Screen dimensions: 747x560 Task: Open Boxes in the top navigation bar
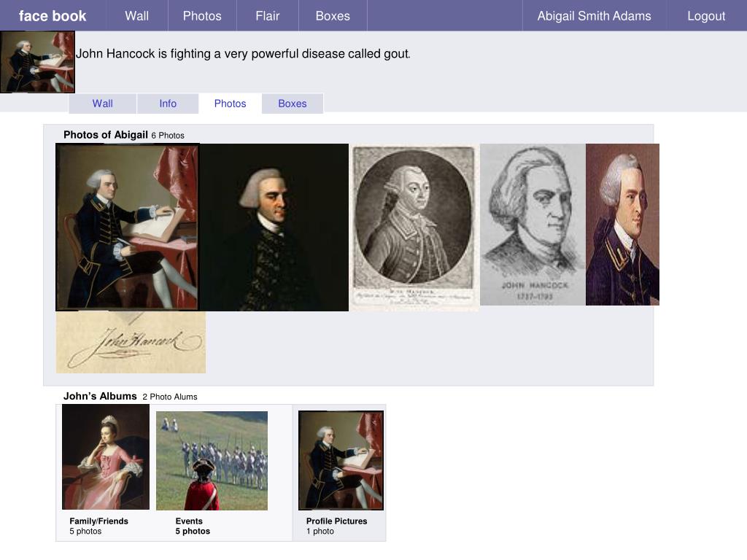(333, 16)
